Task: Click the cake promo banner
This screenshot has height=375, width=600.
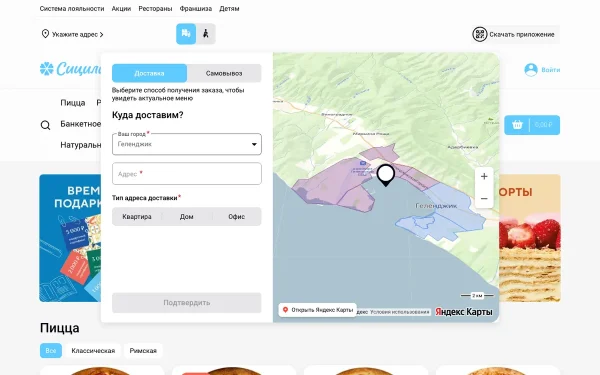Action: [530, 238]
